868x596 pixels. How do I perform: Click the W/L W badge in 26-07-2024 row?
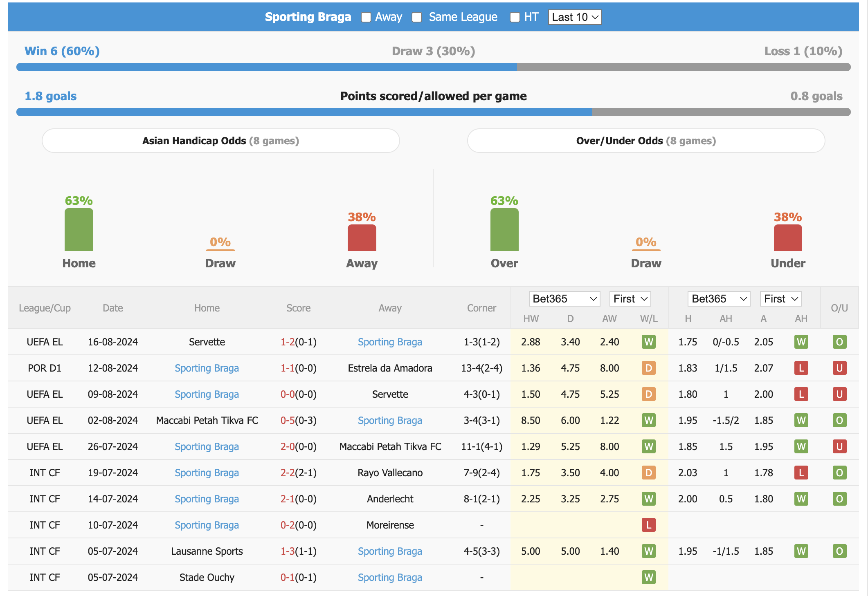pos(649,446)
